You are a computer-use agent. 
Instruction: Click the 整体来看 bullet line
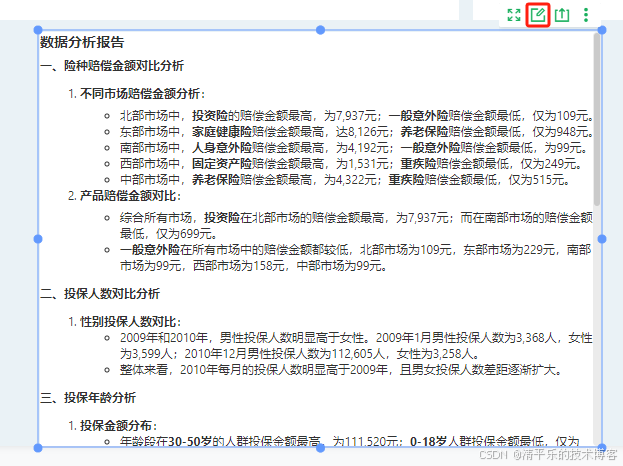(x=341, y=370)
